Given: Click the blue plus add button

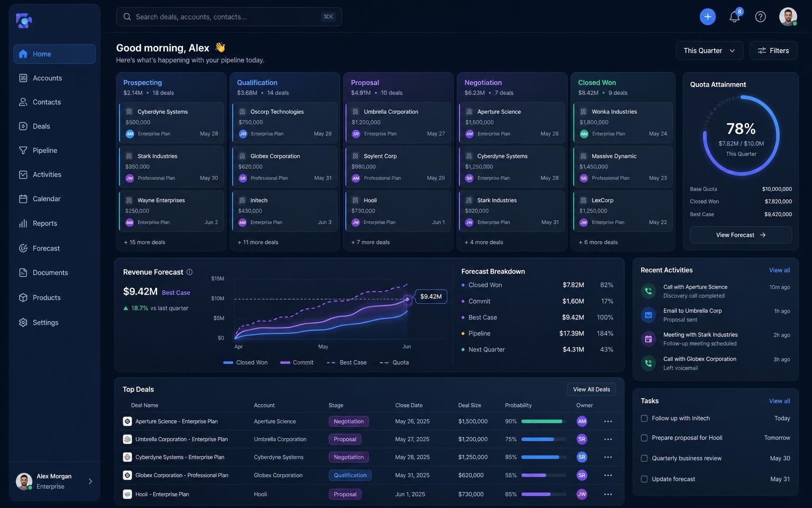Looking at the screenshot, I should 707,16.
